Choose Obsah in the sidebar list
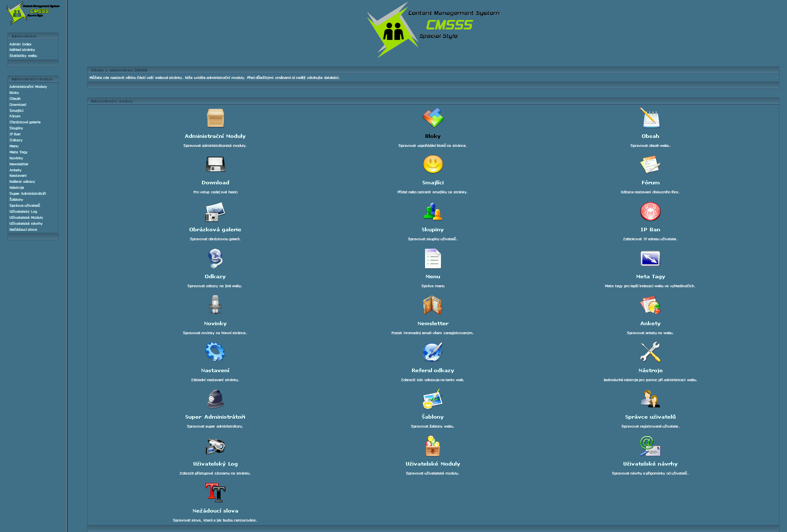 [x=15, y=99]
